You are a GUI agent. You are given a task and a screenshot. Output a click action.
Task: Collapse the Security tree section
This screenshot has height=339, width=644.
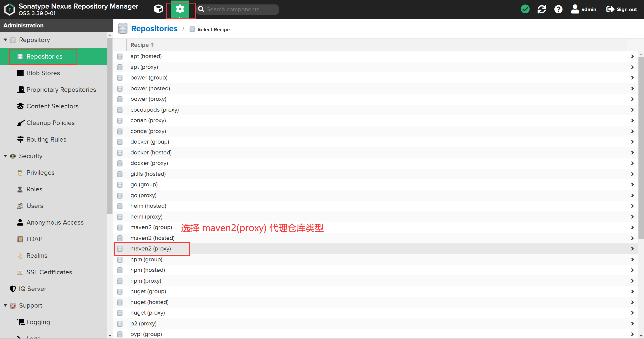coord(5,156)
